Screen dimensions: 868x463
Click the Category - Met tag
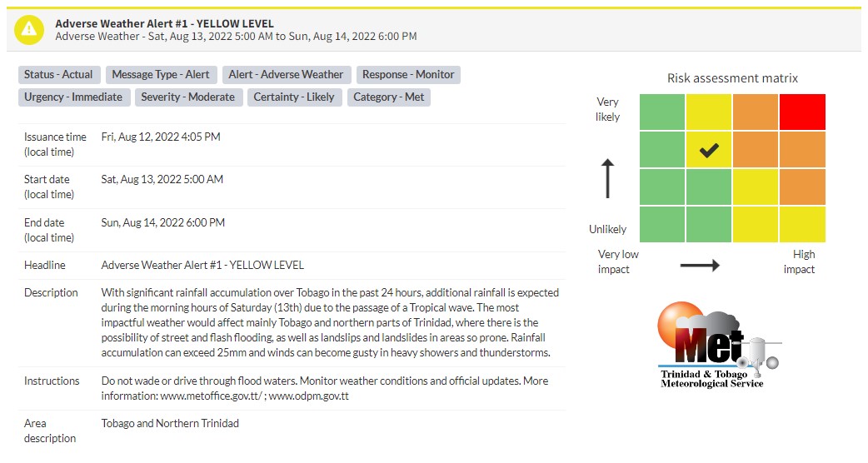coord(389,97)
